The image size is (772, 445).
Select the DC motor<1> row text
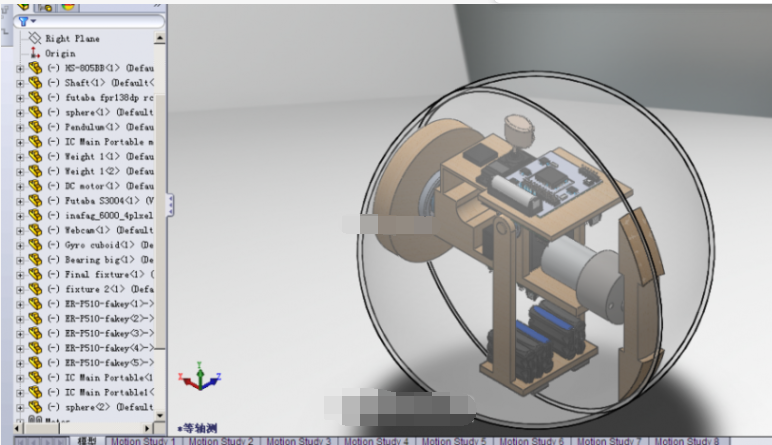100,186
